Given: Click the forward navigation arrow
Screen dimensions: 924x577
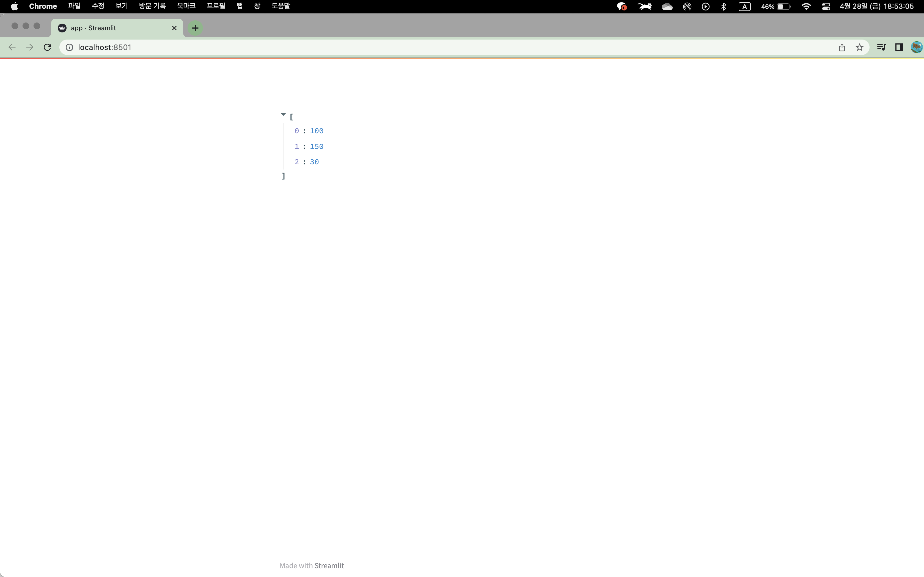Looking at the screenshot, I should pyautogui.click(x=30, y=47).
